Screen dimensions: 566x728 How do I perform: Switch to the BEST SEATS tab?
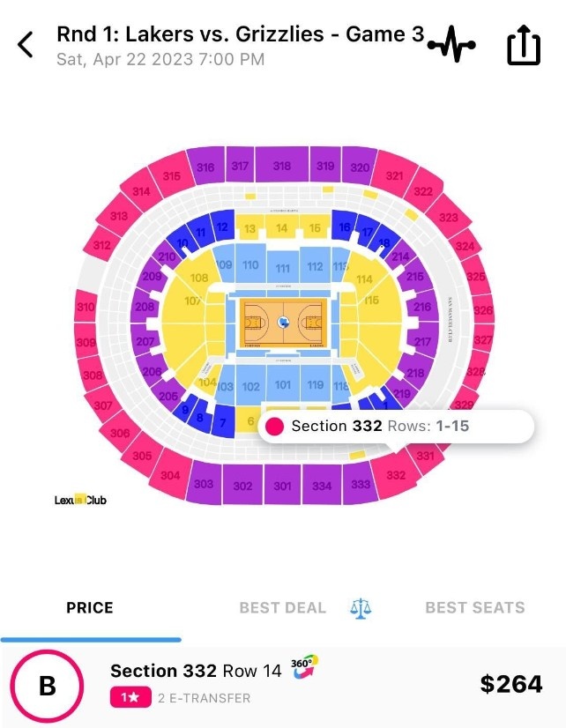pos(474,607)
